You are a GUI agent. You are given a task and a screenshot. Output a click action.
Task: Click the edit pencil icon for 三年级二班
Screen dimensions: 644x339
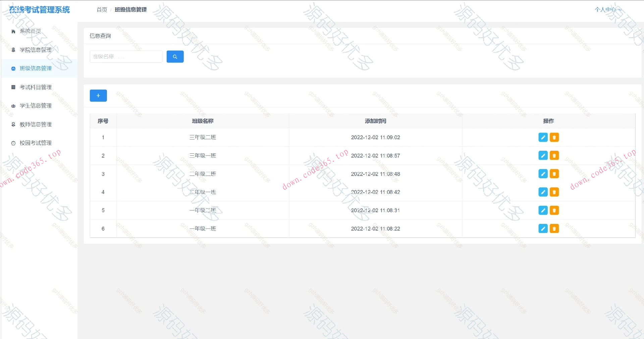(x=543, y=137)
